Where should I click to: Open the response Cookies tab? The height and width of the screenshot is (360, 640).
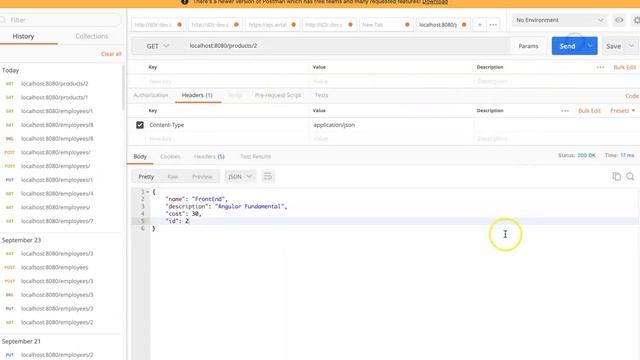[x=170, y=156]
